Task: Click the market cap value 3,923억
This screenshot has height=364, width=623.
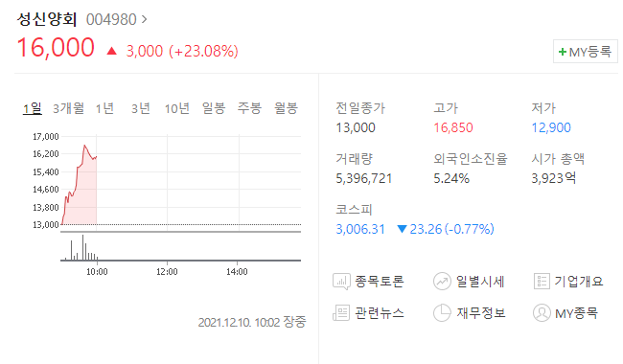Action: coord(553,178)
